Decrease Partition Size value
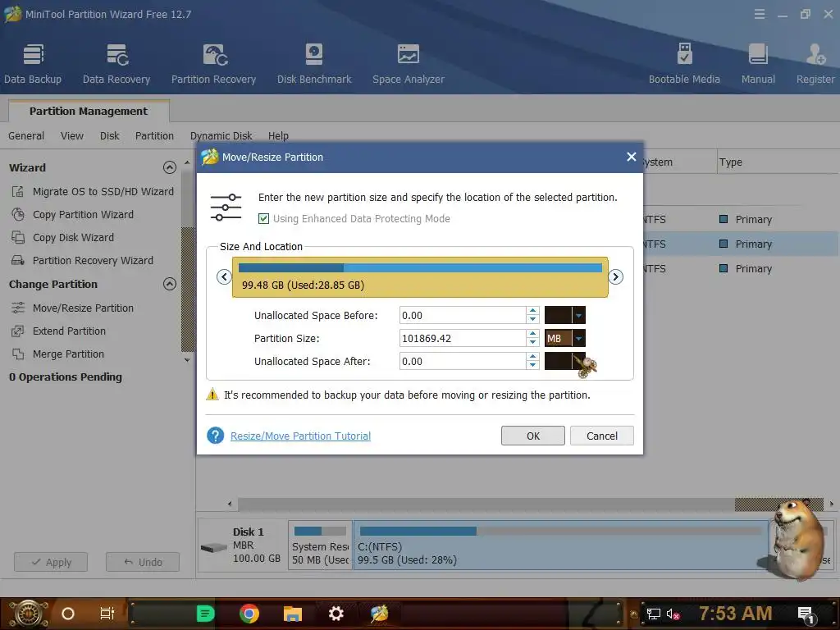The image size is (840, 630). 532,343
